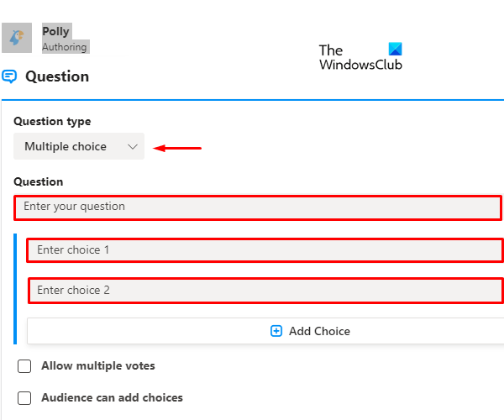Click the Authoring label under Polly
The width and height of the screenshot is (504, 420).
click(65, 47)
